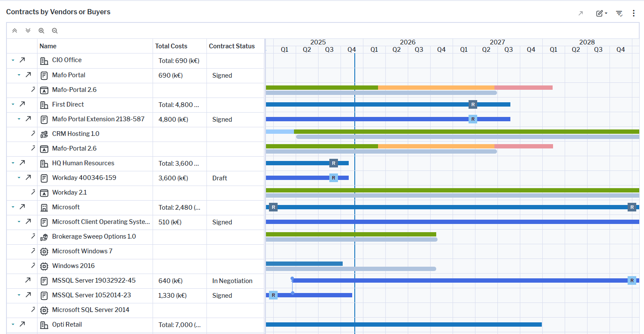Click the zoom out magnifier in the toolbar

[x=54, y=31]
